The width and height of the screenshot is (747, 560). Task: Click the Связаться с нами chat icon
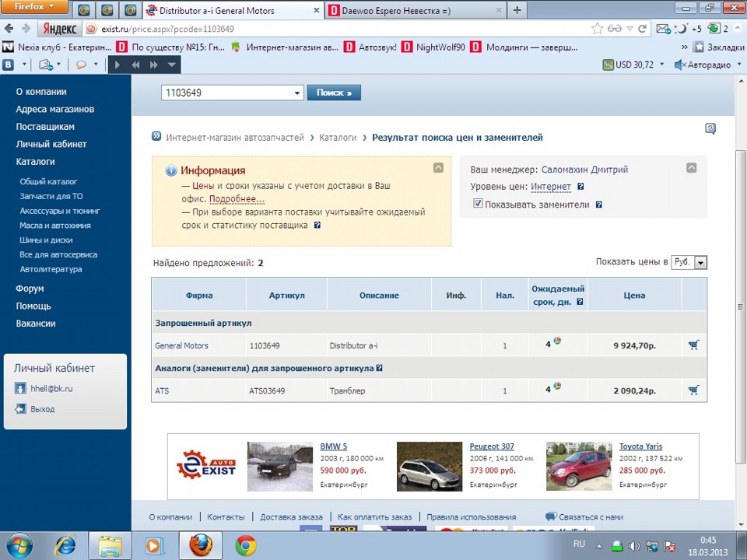(551, 516)
